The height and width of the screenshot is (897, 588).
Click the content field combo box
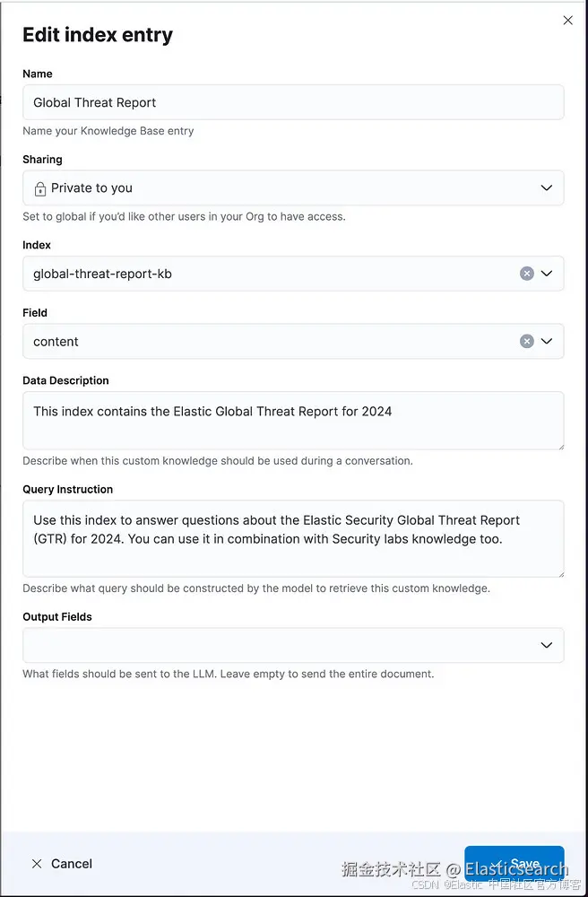tap(269, 341)
